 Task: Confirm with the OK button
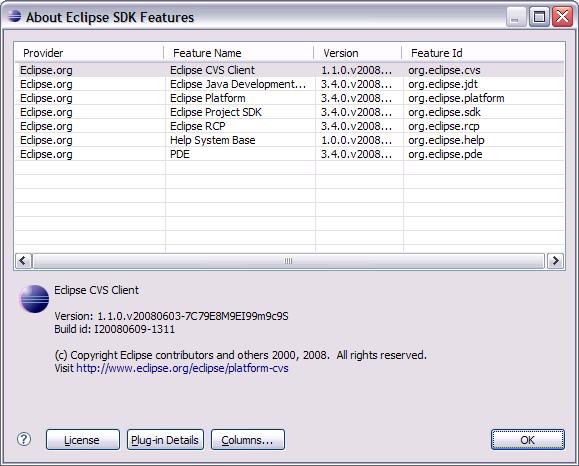click(x=528, y=439)
